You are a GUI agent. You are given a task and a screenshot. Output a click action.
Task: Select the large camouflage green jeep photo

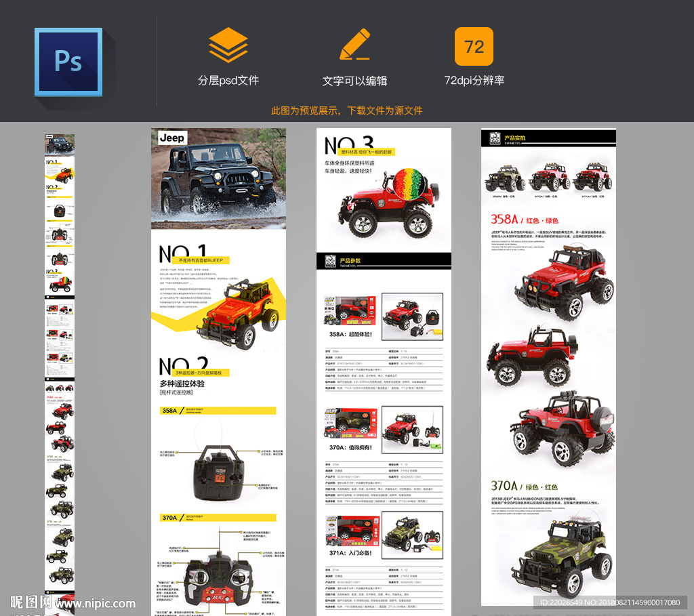562,558
